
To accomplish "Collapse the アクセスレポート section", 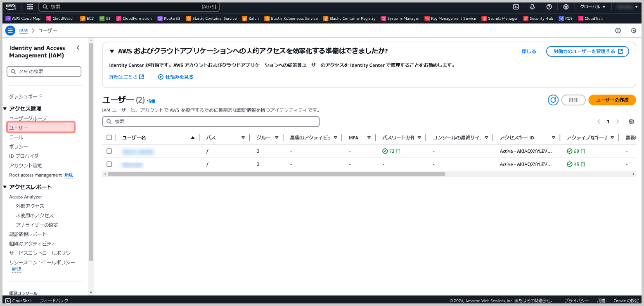I will click(5, 187).
